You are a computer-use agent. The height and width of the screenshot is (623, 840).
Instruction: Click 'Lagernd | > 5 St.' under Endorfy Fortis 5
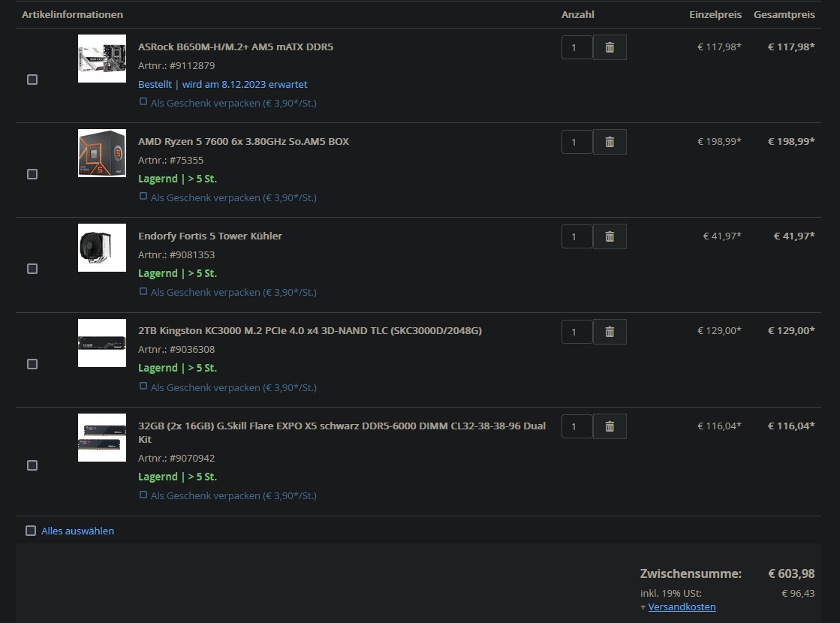pyautogui.click(x=177, y=274)
